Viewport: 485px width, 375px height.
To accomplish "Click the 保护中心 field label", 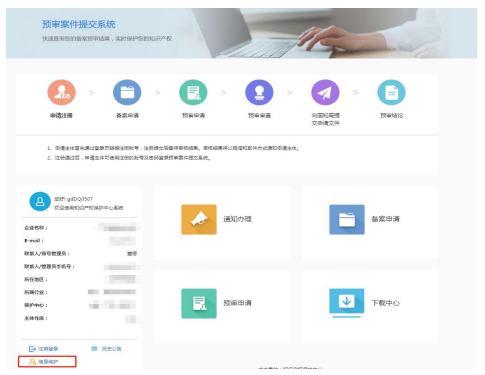I will [x=36, y=305].
